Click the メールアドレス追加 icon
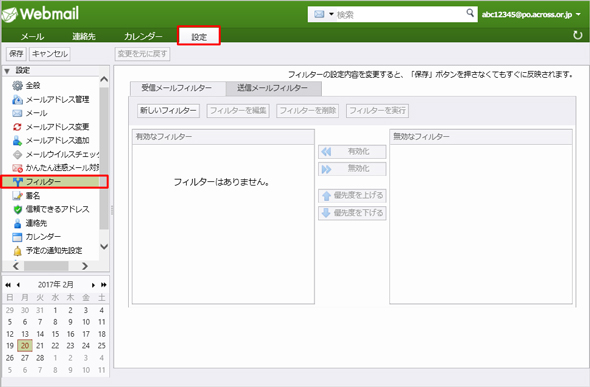The image size is (590, 387). pos(17,141)
